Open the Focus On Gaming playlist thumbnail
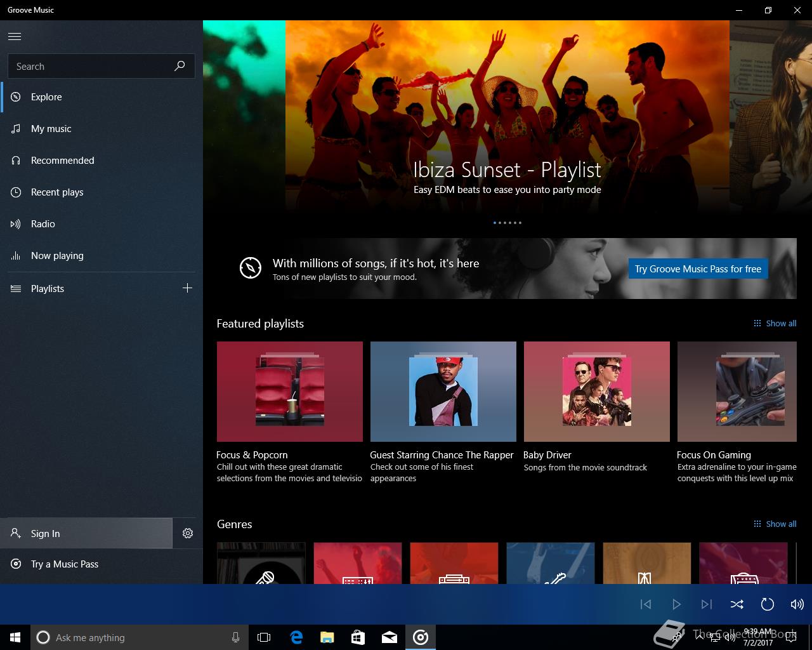This screenshot has height=650, width=812. click(x=737, y=392)
